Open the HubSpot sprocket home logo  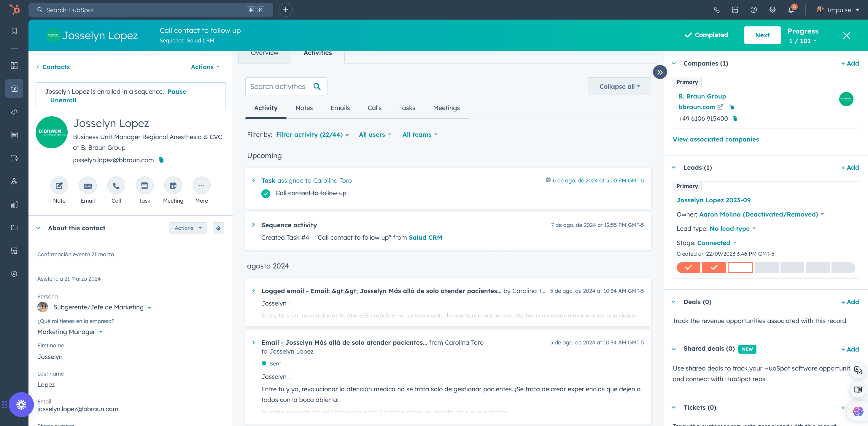coord(15,9)
